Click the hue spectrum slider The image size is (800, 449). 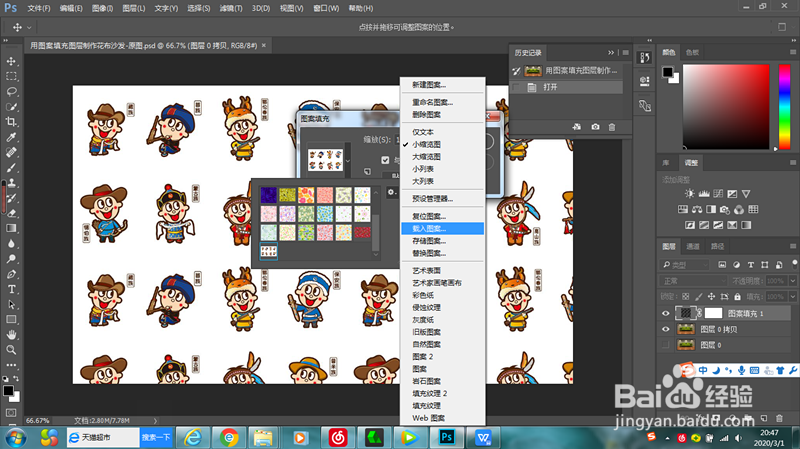point(784,107)
